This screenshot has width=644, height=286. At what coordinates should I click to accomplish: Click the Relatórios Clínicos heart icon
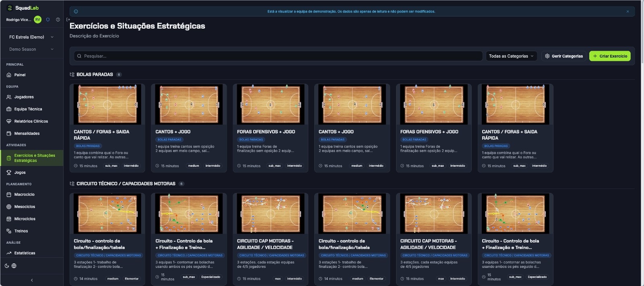coord(9,121)
